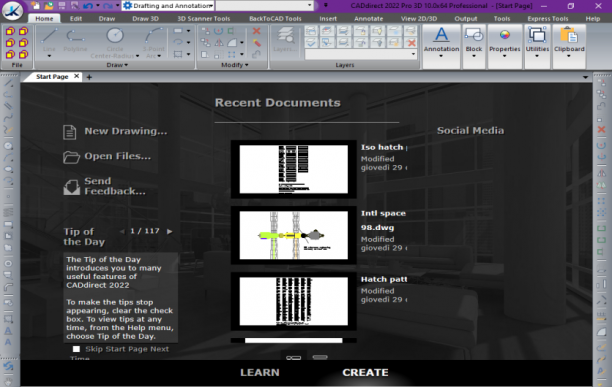This screenshot has height=387, width=612.
Task: Open the document tabs list arrow at right
Action: pyautogui.click(x=585, y=77)
